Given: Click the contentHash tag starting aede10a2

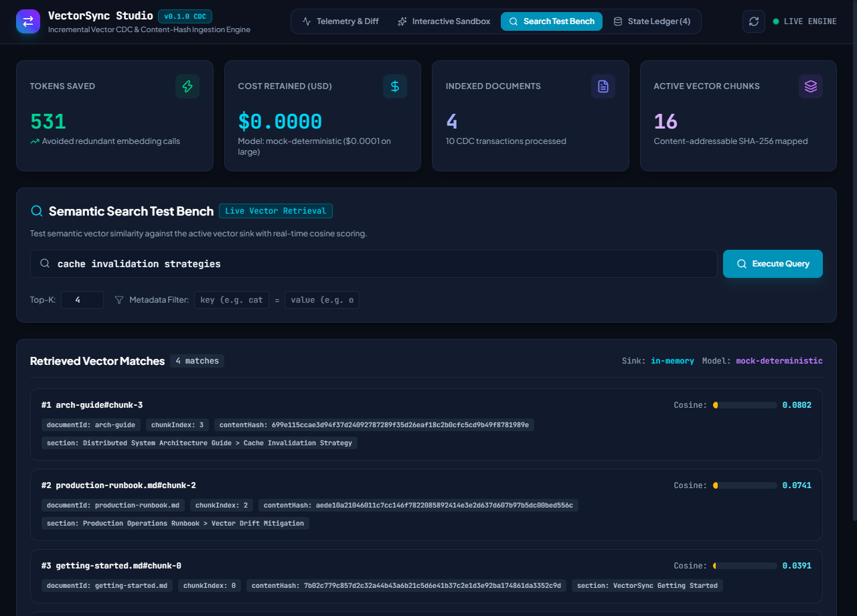Looking at the screenshot, I should click(418, 505).
